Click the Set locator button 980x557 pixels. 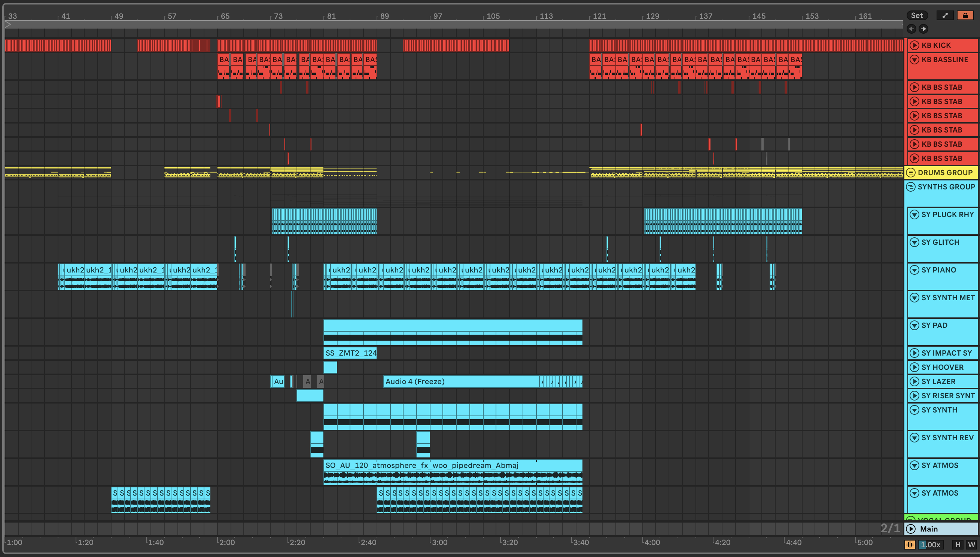917,15
